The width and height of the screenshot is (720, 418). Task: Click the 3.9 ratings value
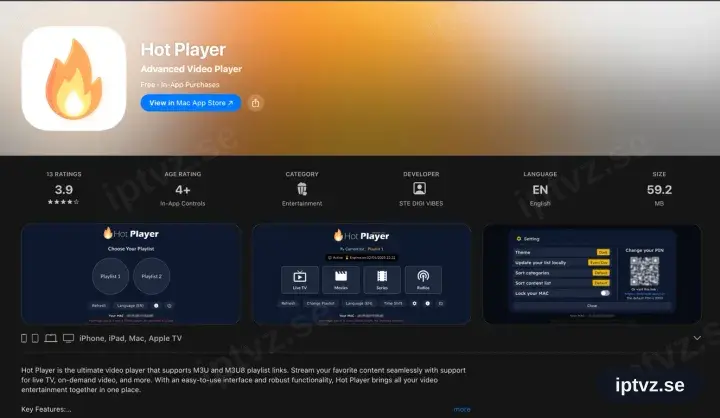pyautogui.click(x=64, y=190)
